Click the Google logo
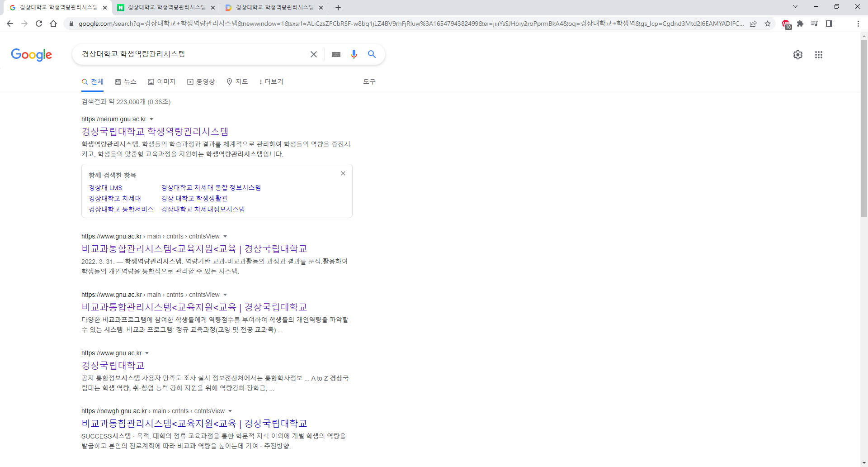868x467 pixels. [x=31, y=55]
